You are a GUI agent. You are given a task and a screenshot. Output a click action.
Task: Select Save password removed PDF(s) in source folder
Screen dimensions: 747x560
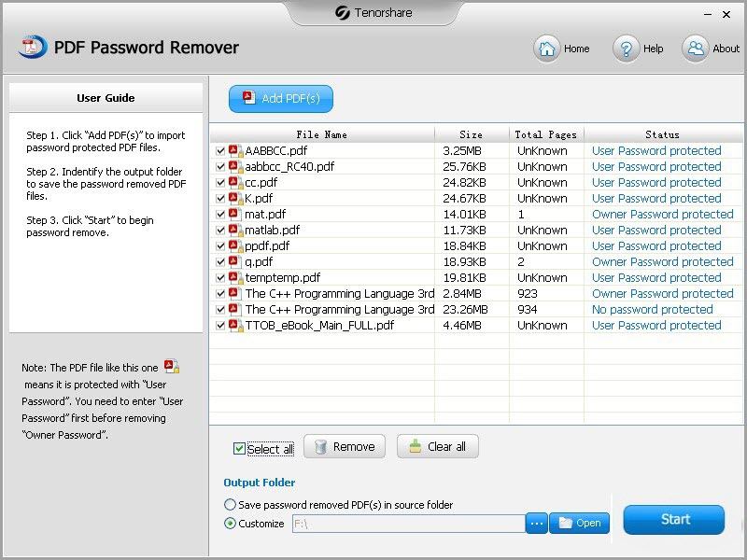229,503
